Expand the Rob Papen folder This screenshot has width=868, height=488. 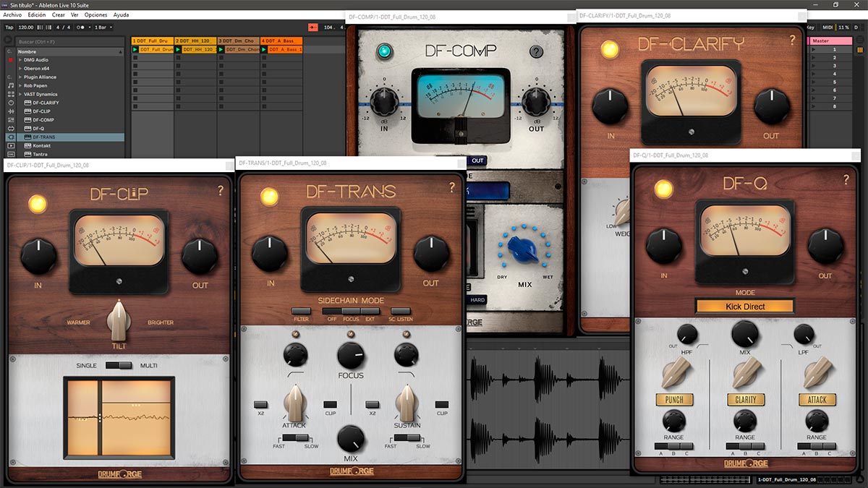tap(20, 85)
